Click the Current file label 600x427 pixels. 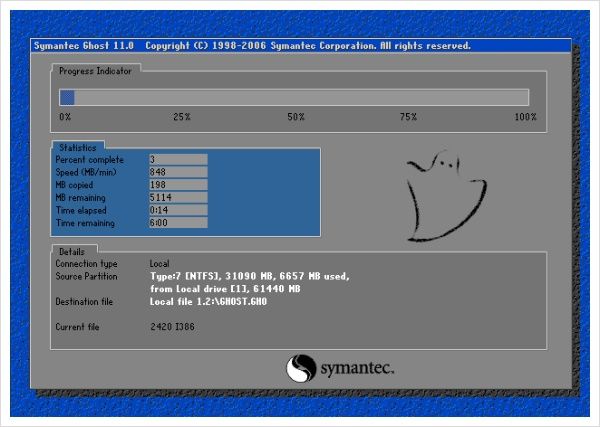coord(77,327)
